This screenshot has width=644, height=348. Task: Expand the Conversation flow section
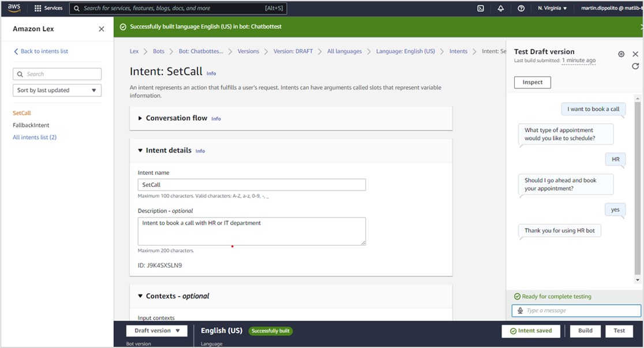click(140, 118)
